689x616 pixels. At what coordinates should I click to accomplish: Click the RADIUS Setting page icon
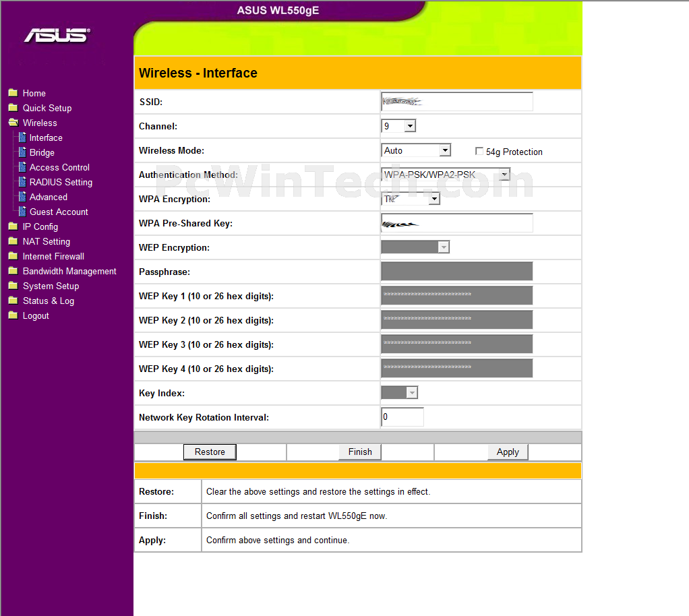pos(22,182)
